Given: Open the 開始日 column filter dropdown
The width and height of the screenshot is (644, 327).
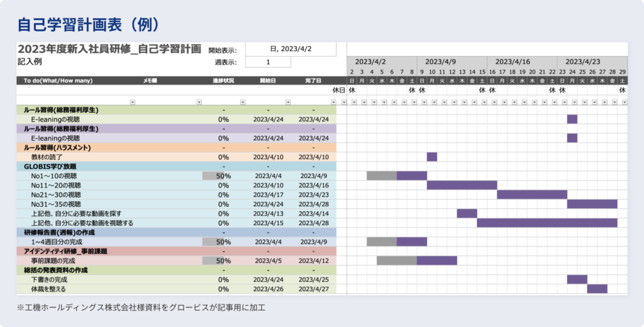Looking at the screenshot, I should point(288,102).
